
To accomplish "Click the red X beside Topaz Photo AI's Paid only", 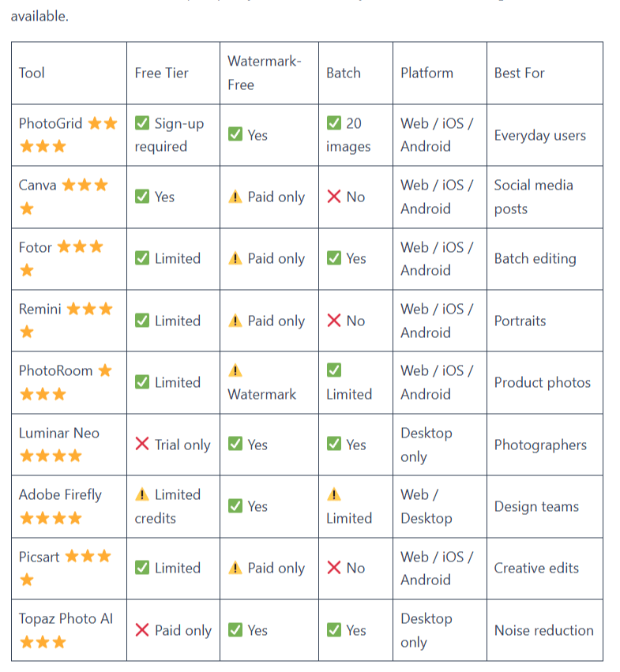I will pyautogui.click(x=142, y=630).
